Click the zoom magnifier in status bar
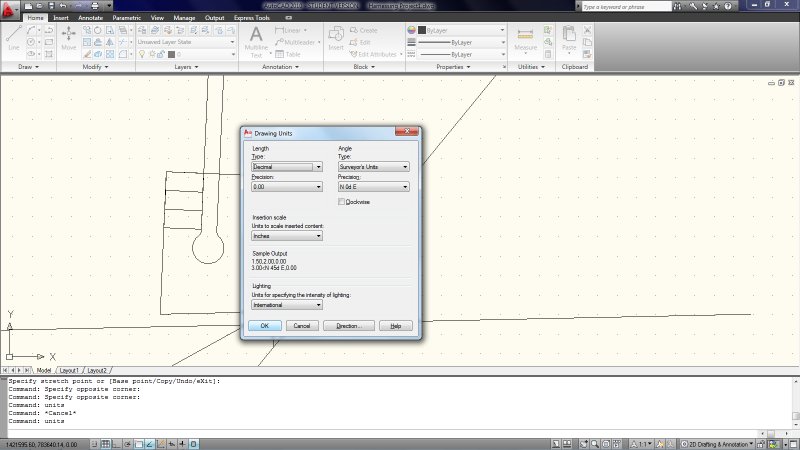 (594, 444)
